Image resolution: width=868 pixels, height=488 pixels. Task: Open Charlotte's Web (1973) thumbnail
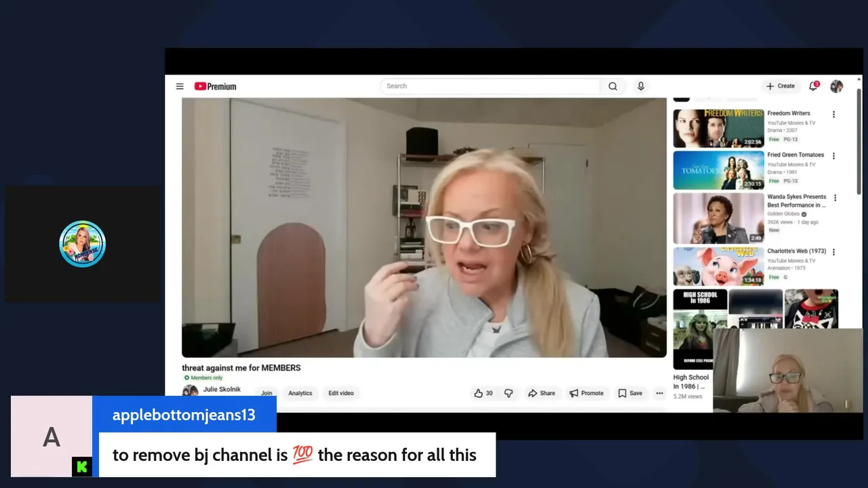pos(718,266)
